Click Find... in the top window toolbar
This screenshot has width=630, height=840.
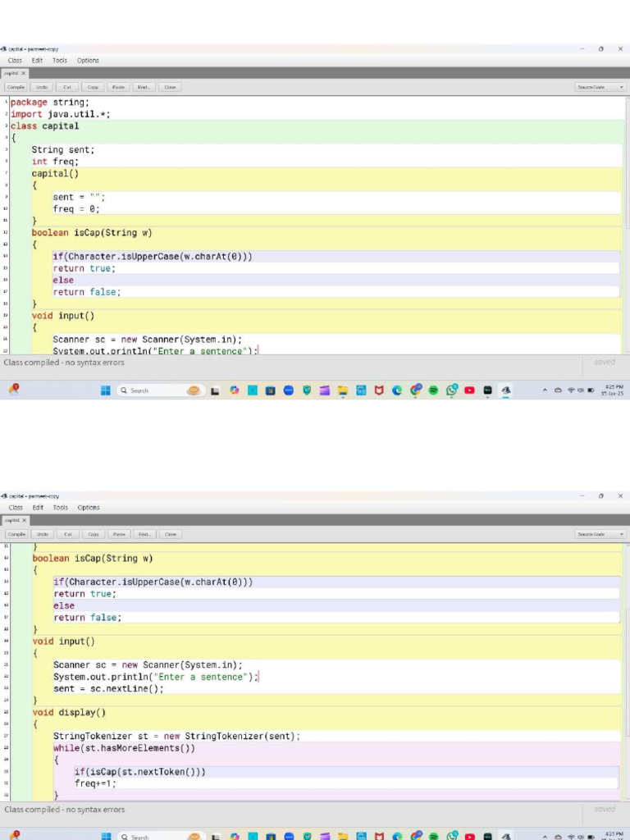pyautogui.click(x=144, y=87)
